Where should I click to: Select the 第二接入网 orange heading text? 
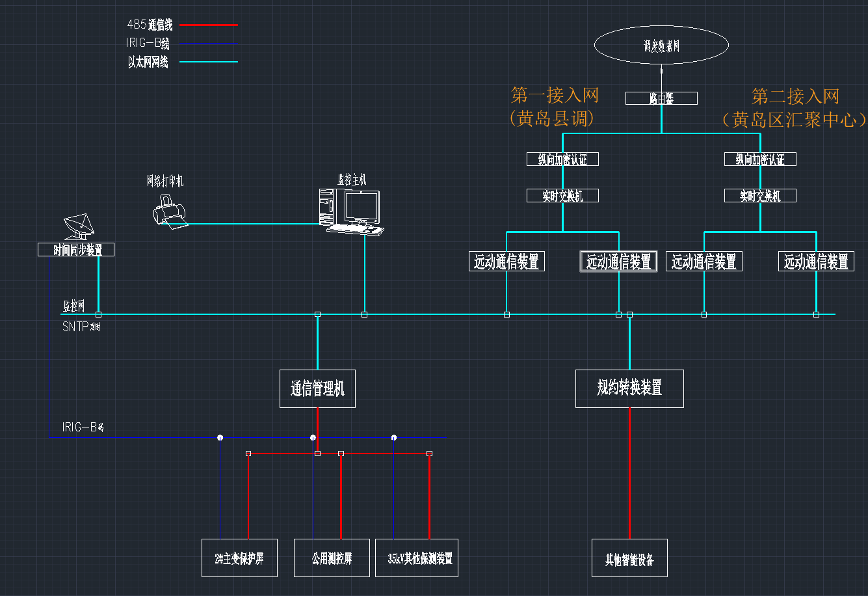(796, 97)
